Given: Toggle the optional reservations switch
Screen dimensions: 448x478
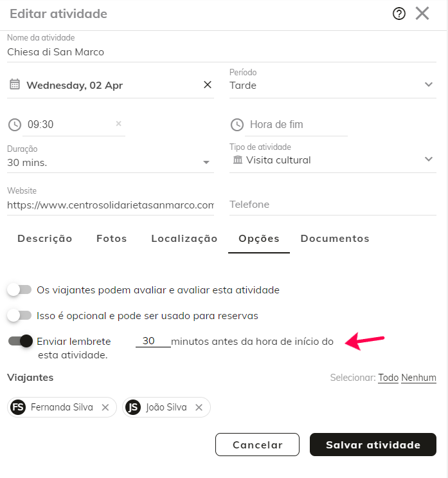Looking at the screenshot, I should [x=19, y=315].
